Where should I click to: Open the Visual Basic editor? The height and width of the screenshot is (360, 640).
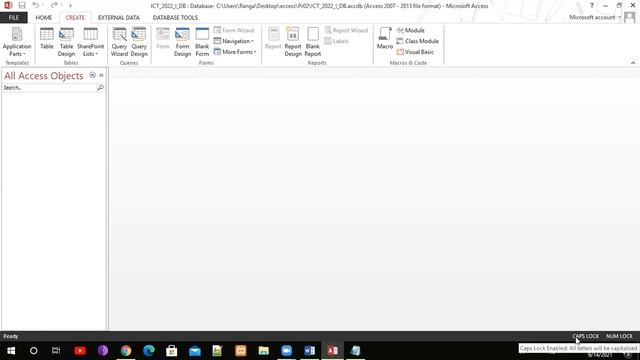(415, 52)
